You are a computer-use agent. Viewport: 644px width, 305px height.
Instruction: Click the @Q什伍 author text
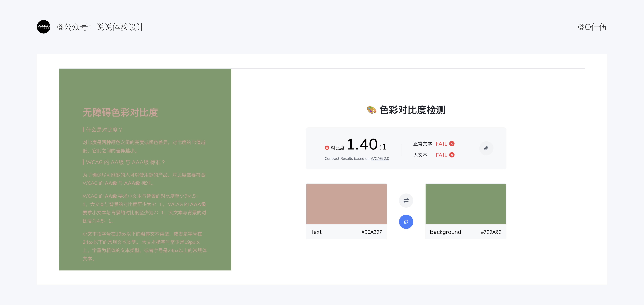tap(592, 27)
